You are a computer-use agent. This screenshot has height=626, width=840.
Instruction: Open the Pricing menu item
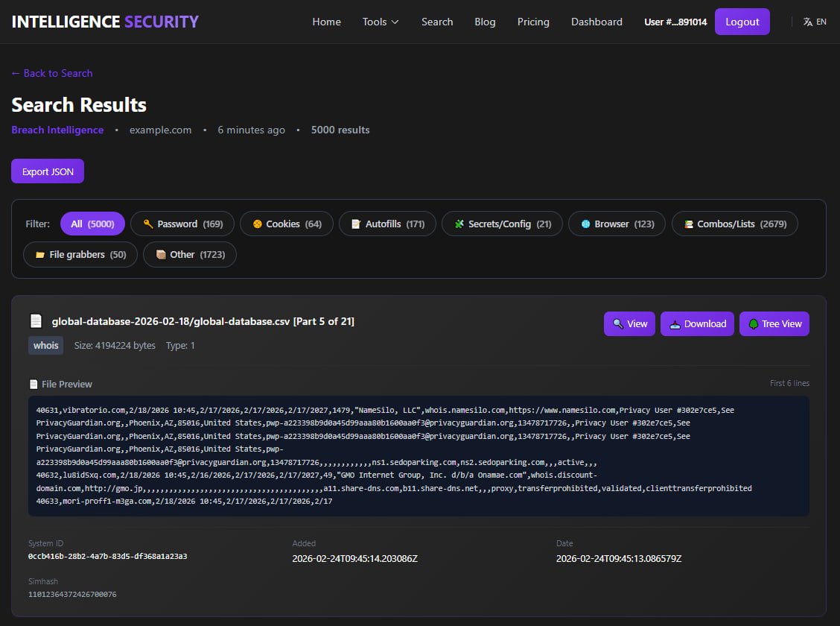[533, 22]
